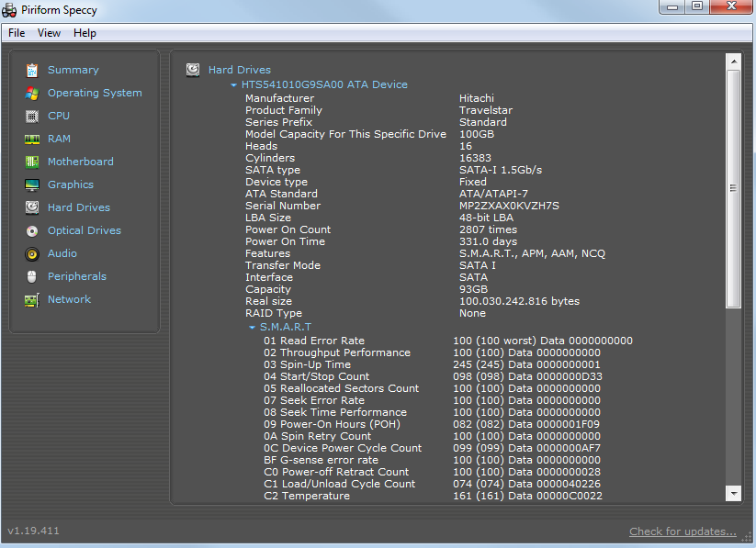Click the 05 Reallocated Sectors Count row
Viewport: 756px width, 548px height.
point(433,388)
